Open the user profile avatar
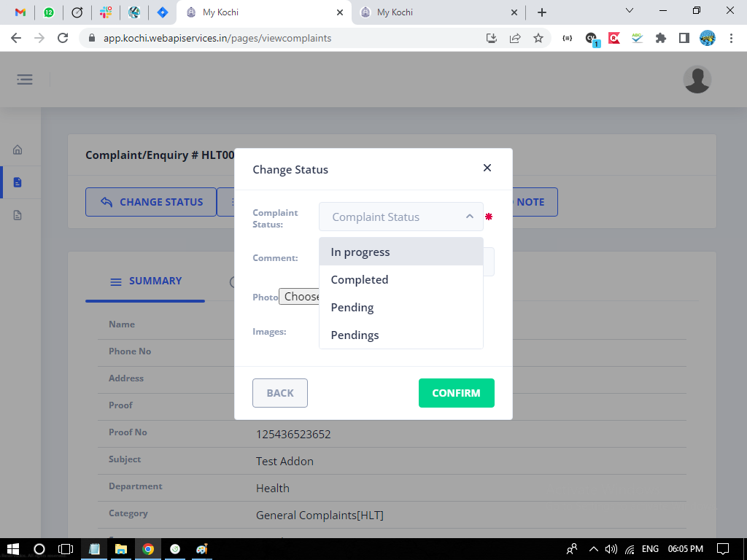Screen dimensions: 747x560 coord(697,79)
